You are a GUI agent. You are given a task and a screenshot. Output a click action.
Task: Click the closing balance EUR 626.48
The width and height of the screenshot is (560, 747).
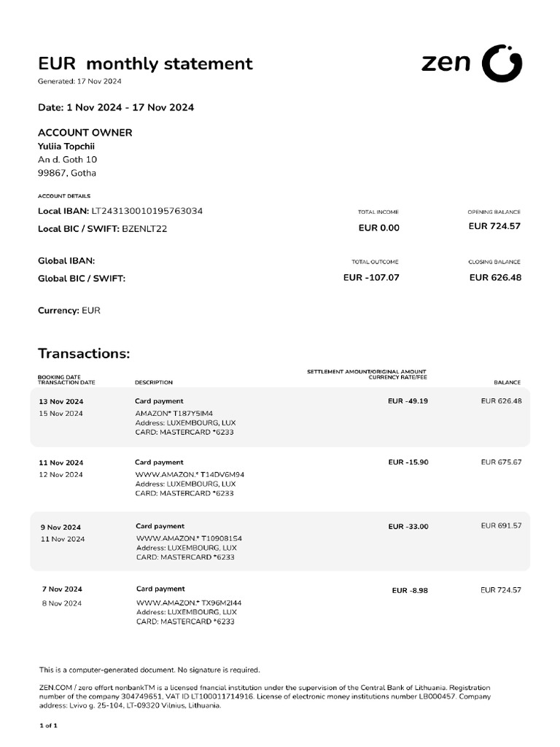click(495, 277)
